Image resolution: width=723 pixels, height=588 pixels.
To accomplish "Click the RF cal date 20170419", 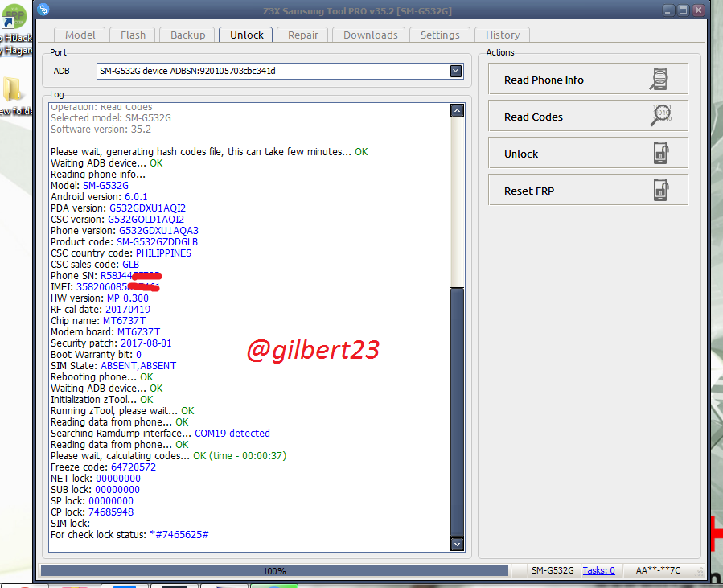I will (128, 310).
